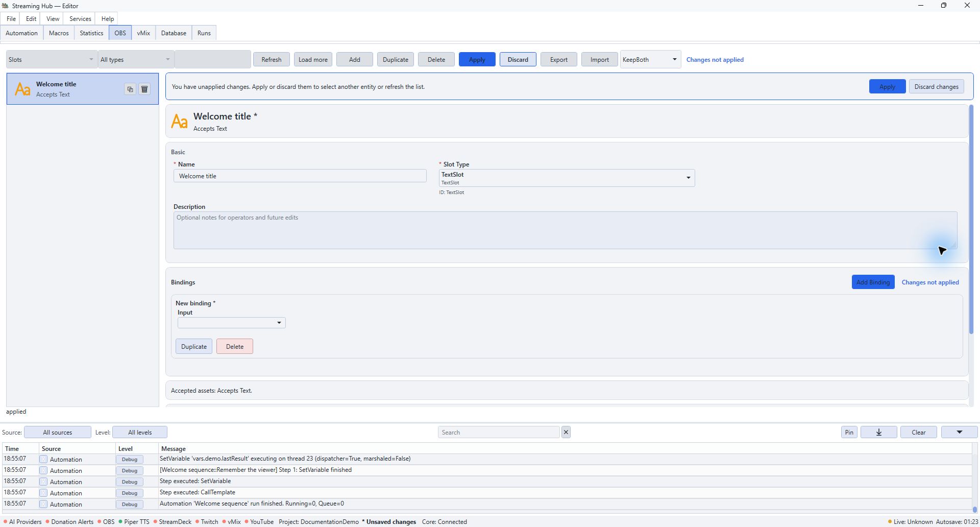
Task: Expand the Slot Type TextSlot dropdown
Action: pos(567,178)
